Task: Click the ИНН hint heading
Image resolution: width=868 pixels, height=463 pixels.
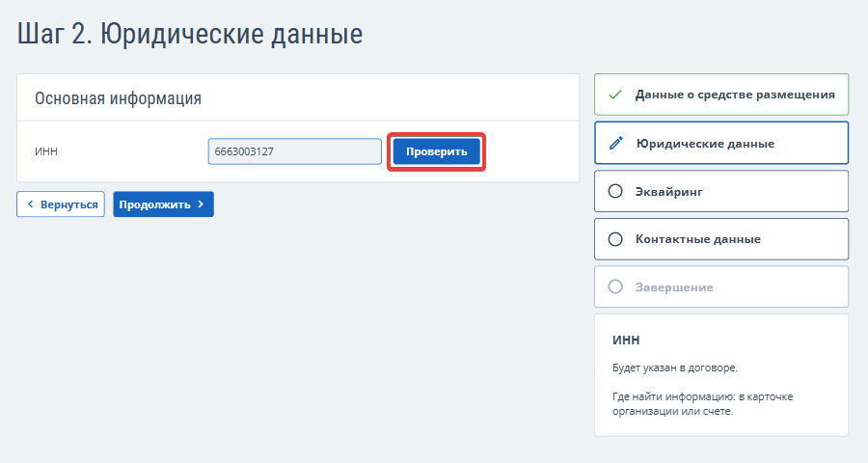Action: click(626, 340)
